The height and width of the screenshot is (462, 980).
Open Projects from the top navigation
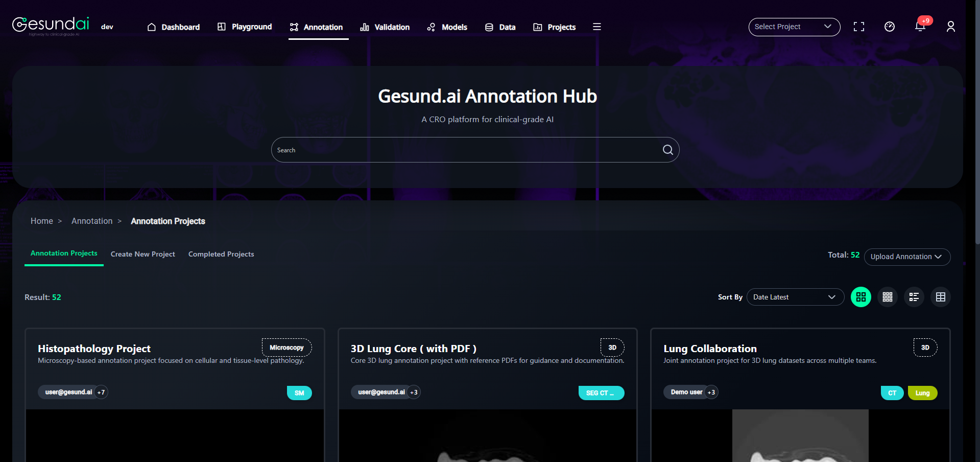coord(555,27)
